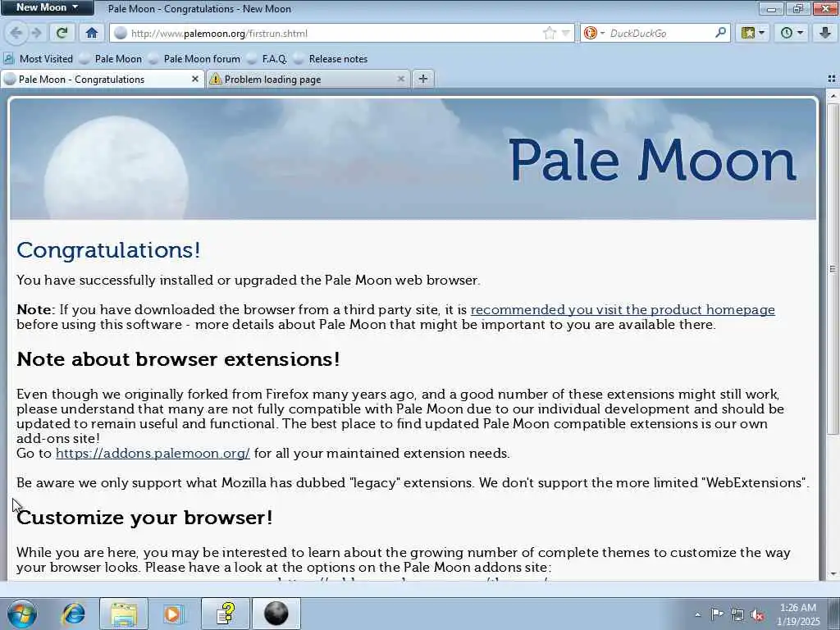Reload the current page

62,33
